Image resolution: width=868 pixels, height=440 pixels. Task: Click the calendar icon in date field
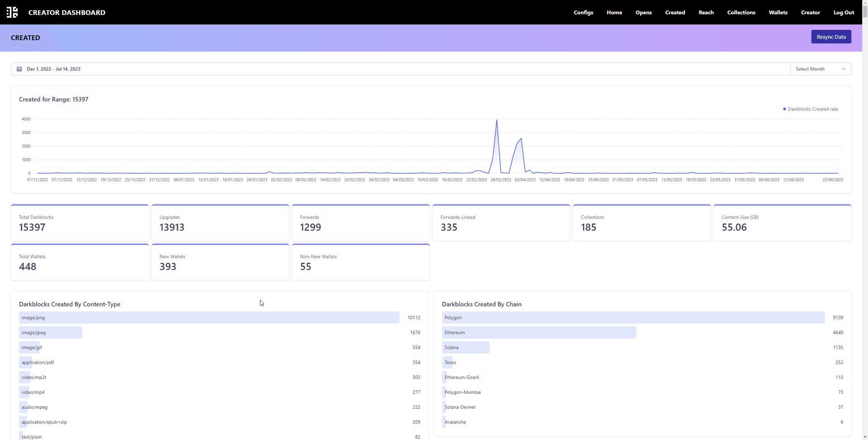tap(19, 69)
